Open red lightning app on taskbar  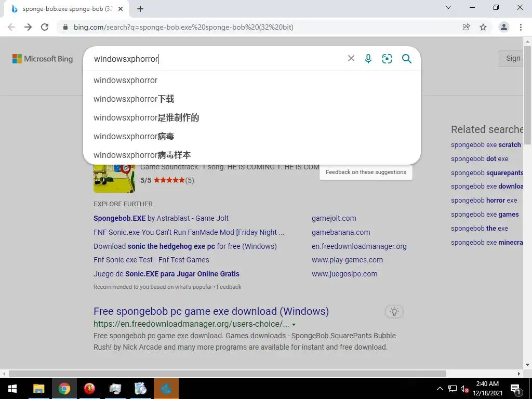click(89, 389)
